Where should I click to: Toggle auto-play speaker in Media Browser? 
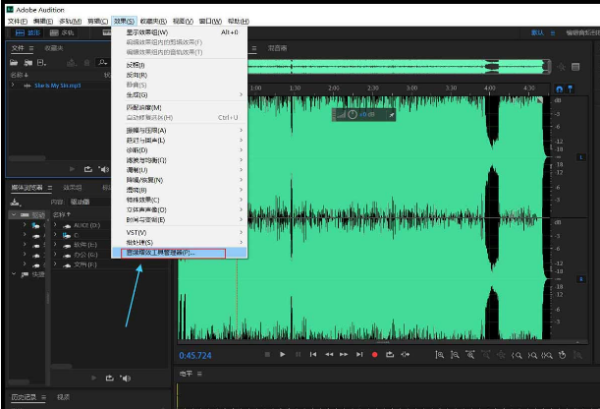(125, 378)
